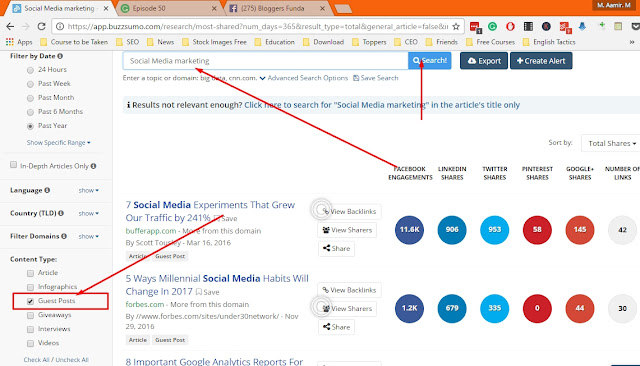Check the Giveaways content type
The width and height of the screenshot is (640, 366).
tap(30, 315)
